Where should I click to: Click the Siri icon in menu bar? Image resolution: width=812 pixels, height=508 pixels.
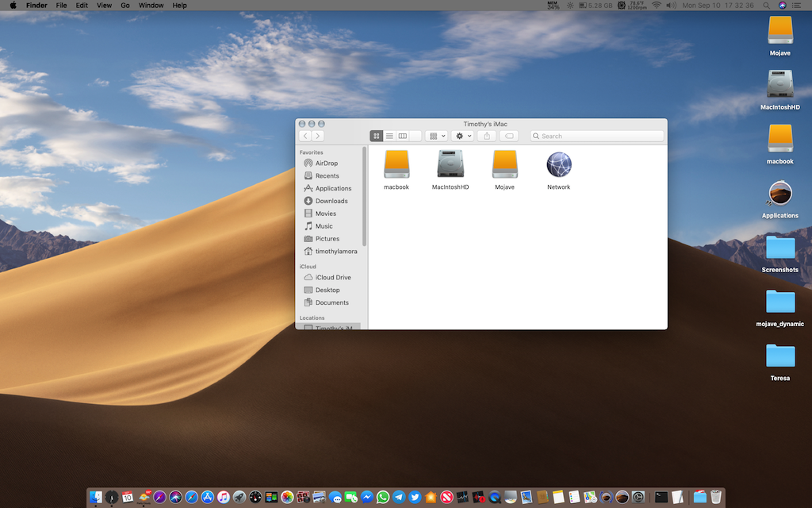click(x=783, y=6)
